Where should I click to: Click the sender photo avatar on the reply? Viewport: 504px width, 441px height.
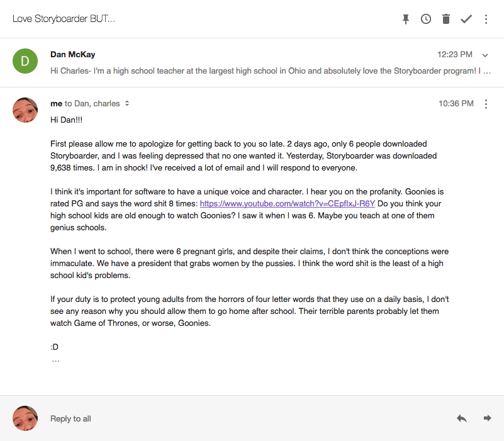(25, 110)
